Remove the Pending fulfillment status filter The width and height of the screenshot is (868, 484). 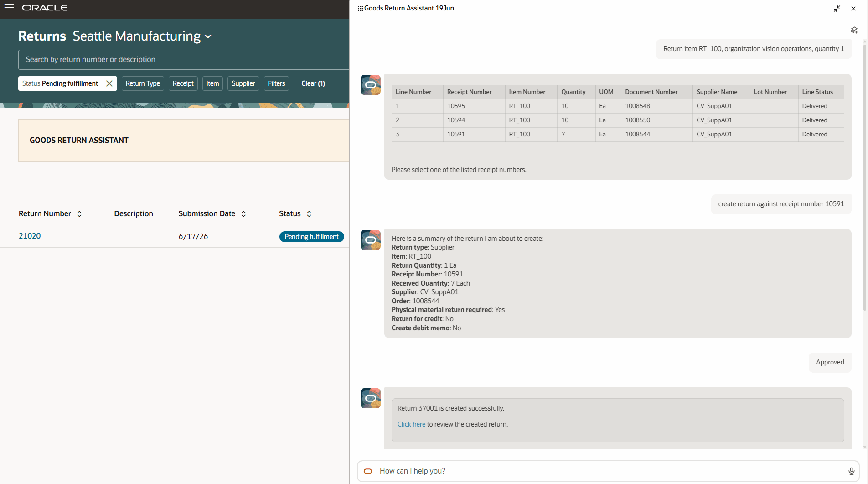click(109, 83)
